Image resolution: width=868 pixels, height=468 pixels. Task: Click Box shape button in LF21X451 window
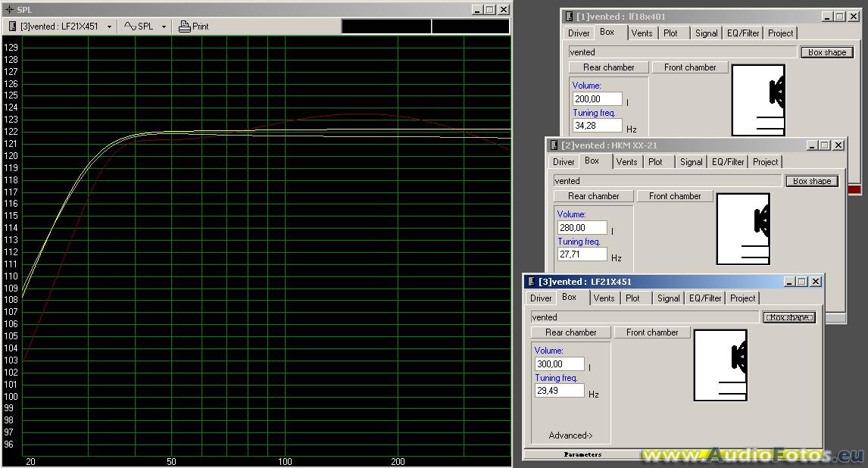tap(789, 317)
